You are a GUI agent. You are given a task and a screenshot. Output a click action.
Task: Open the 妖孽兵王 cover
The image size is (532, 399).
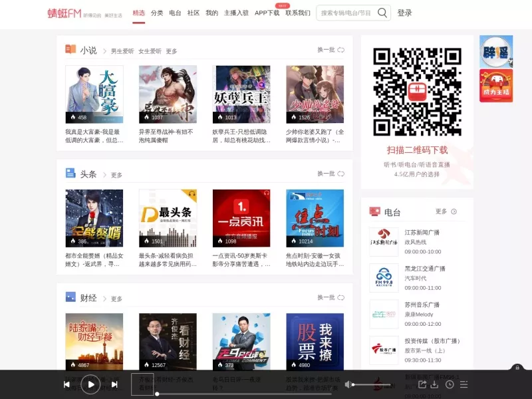[x=241, y=94]
